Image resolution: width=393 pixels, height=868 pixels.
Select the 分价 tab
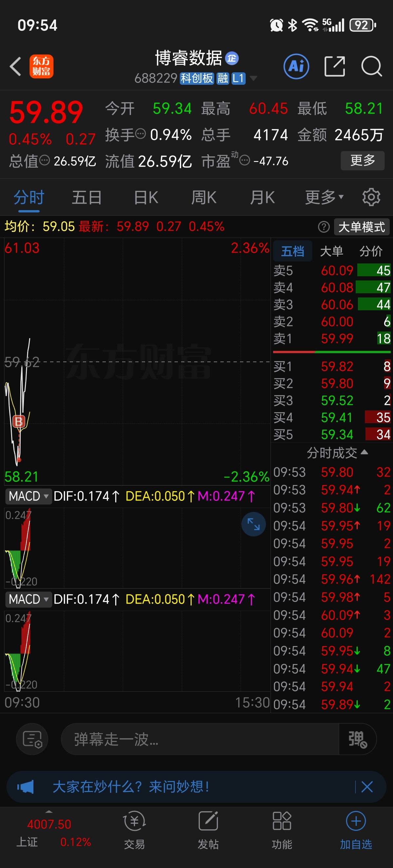point(371,251)
